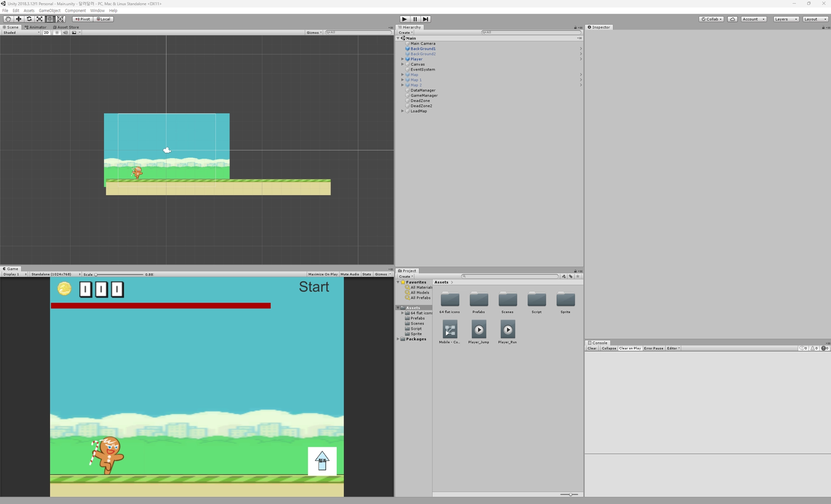Select Main Camera in Hierarchy
The height and width of the screenshot is (504, 831).
click(x=423, y=43)
